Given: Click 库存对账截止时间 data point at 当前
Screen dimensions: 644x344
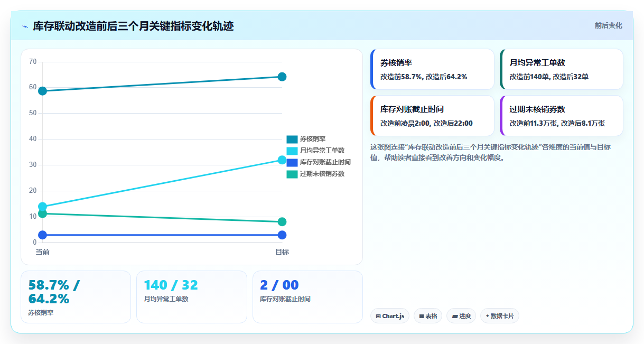Looking at the screenshot, I should 42,235.
